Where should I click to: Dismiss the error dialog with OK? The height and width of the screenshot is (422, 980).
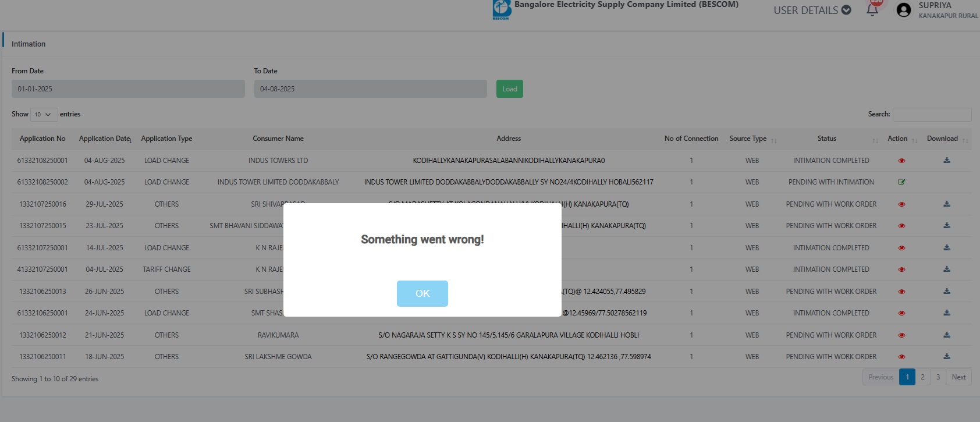422,293
